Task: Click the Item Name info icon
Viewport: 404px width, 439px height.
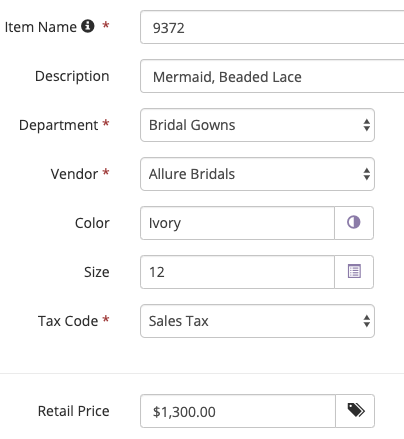Action: coord(88,26)
